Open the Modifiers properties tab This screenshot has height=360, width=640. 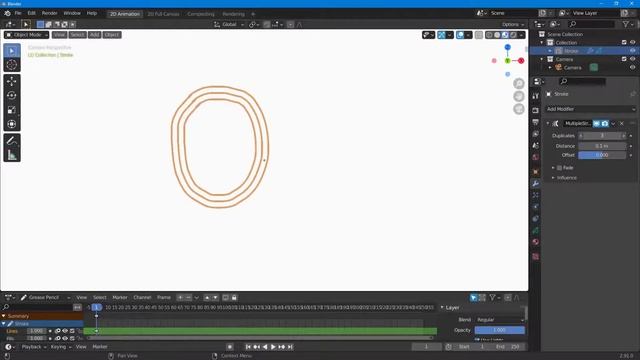[x=536, y=184]
